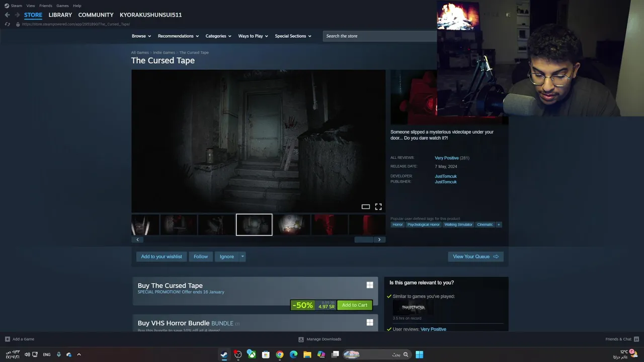644x362 pixels.
Task: Open the Steam taskbar icon
Action: [x=224, y=354]
